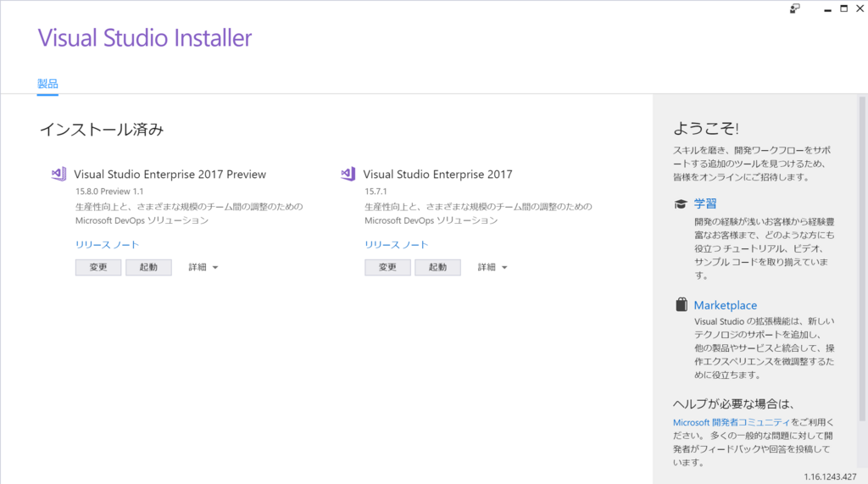
Task: Close the Visual Studio Installer window
Action: click(x=860, y=8)
